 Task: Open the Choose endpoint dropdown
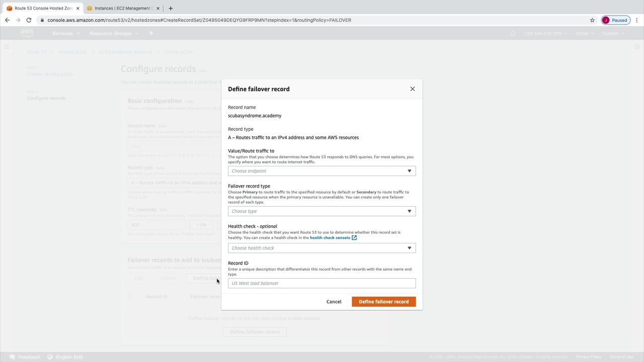322,171
